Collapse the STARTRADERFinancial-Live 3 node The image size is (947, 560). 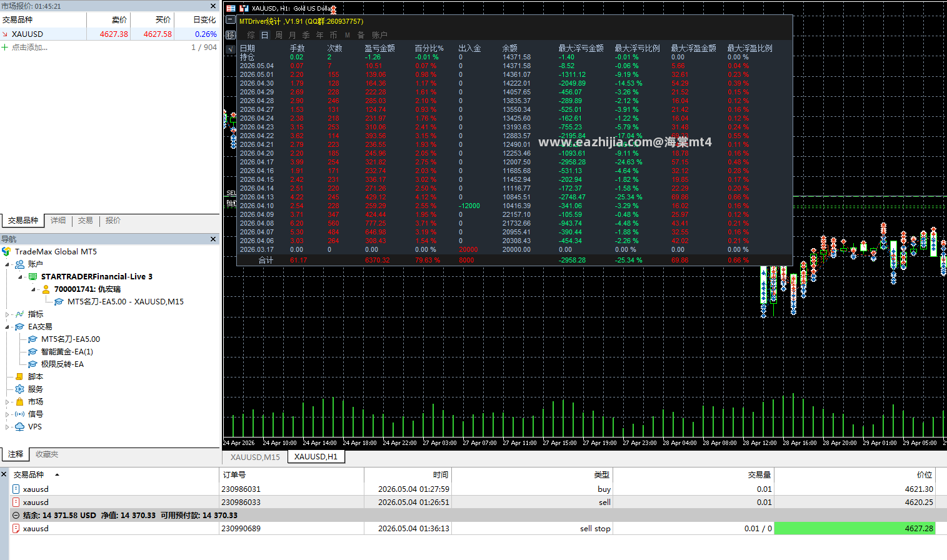(x=21, y=277)
